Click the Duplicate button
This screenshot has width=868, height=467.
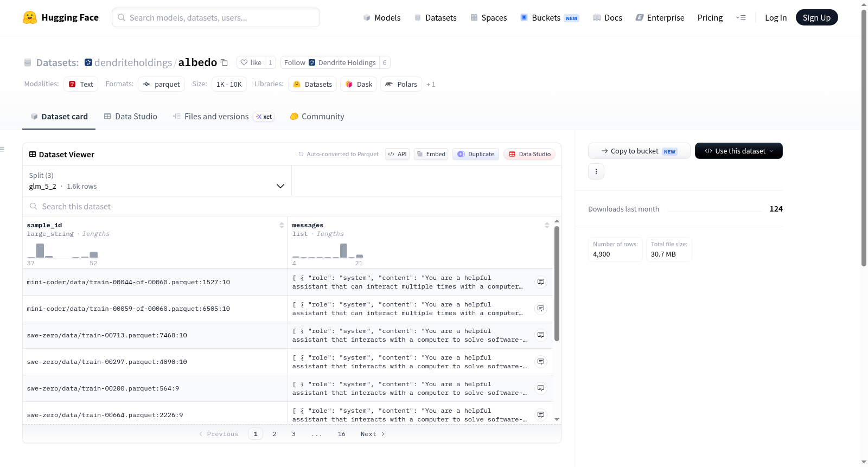(x=476, y=154)
